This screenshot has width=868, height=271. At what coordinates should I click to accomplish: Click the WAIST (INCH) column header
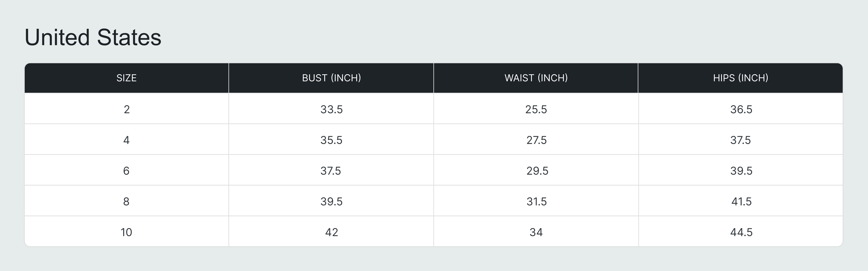(536, 78)
